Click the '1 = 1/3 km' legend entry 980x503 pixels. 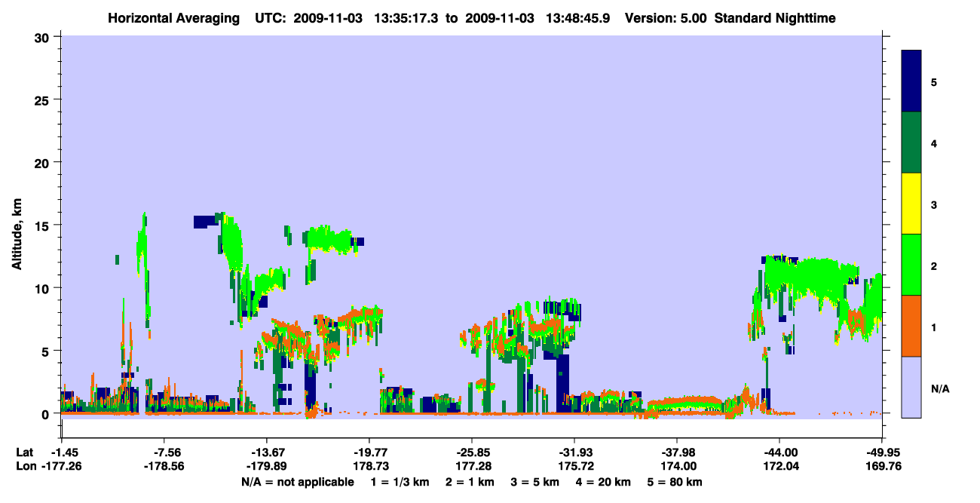402,482
